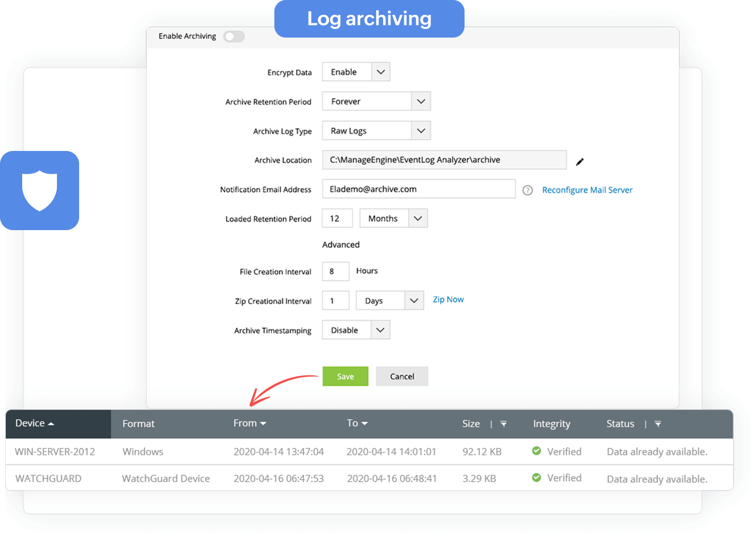Click the blue shield icon on the left

pos(39,190)
